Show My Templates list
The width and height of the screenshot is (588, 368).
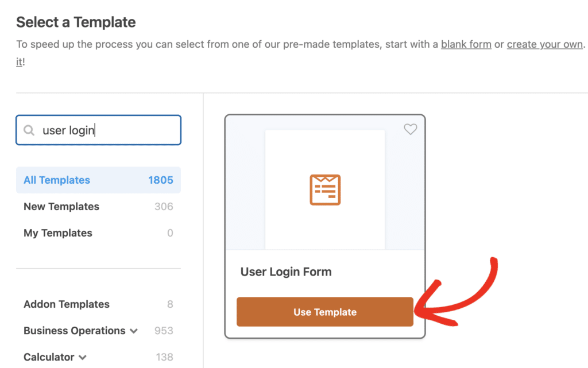(58, 233)
